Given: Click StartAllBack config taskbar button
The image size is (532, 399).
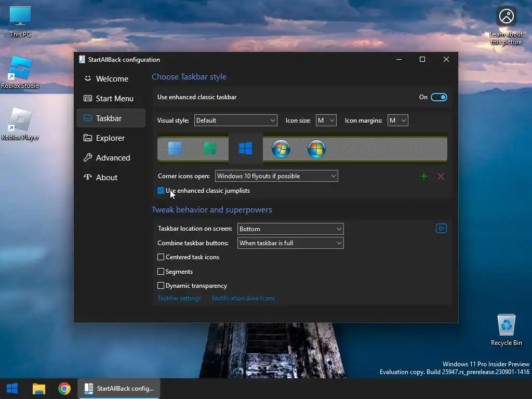Looking at the screenshot, I should [x=119, y=389].
